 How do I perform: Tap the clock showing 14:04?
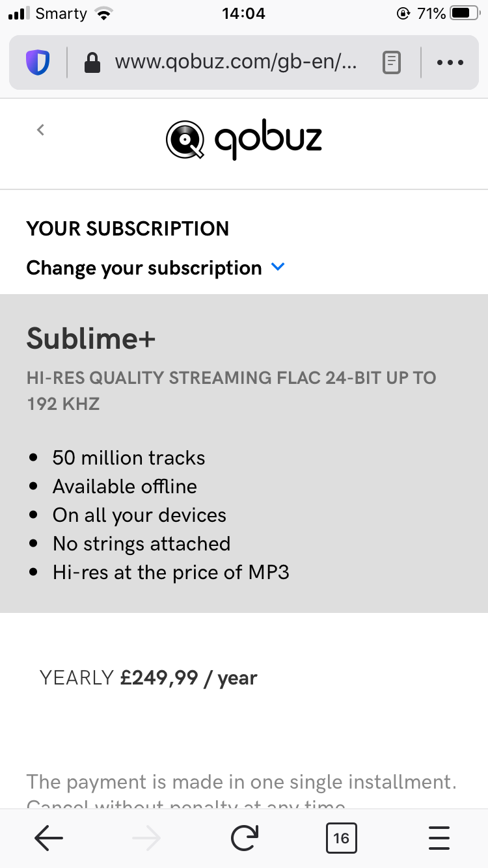tap(243, 14)
